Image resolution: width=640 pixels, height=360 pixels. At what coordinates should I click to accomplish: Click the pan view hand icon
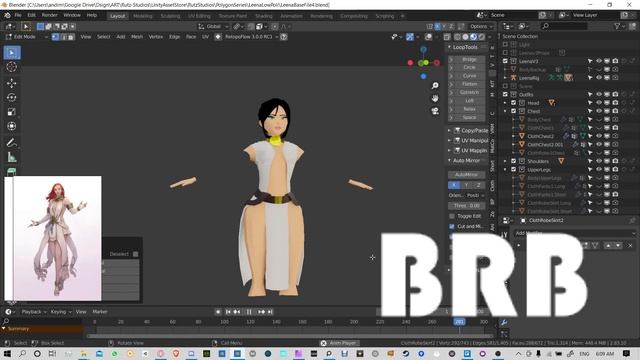(435, 98)
